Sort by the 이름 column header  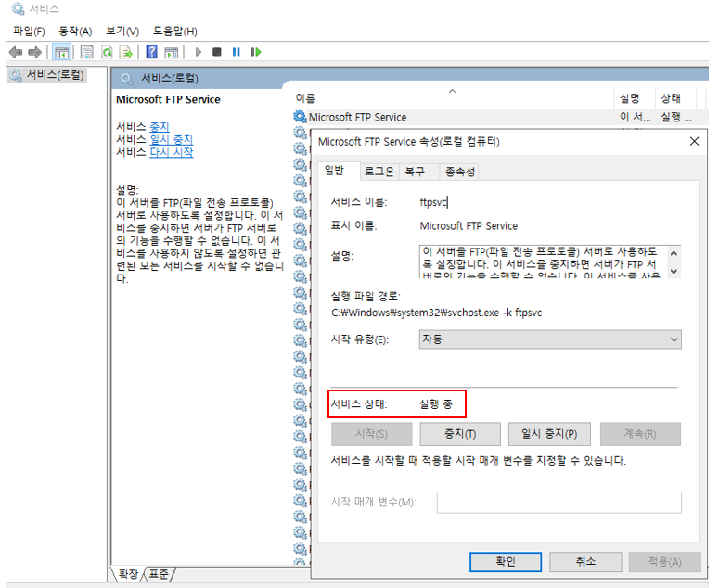point(453,98)
